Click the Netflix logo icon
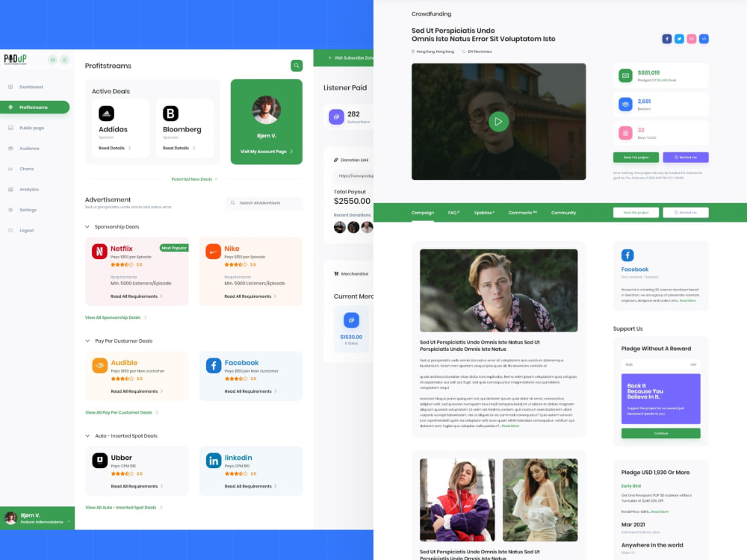Viewport: 747px width, 560px height. click(x=99, y=252)
